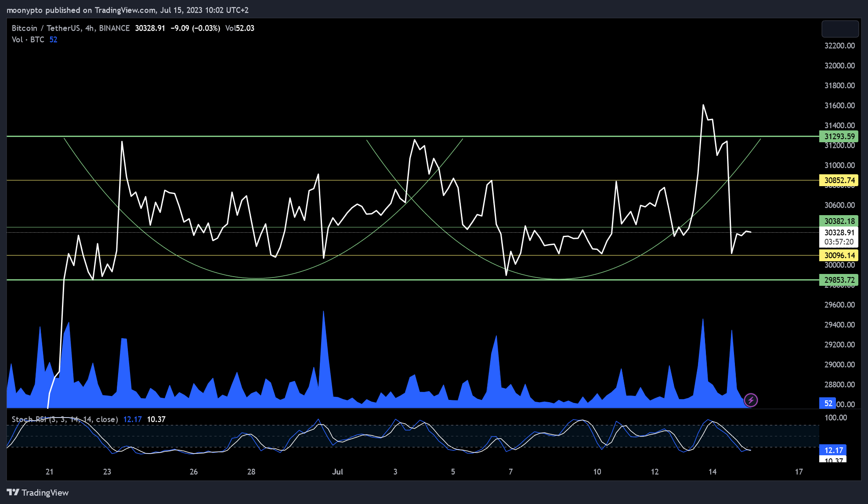Click the blue 52 value in Vol legend

point(53,40)
